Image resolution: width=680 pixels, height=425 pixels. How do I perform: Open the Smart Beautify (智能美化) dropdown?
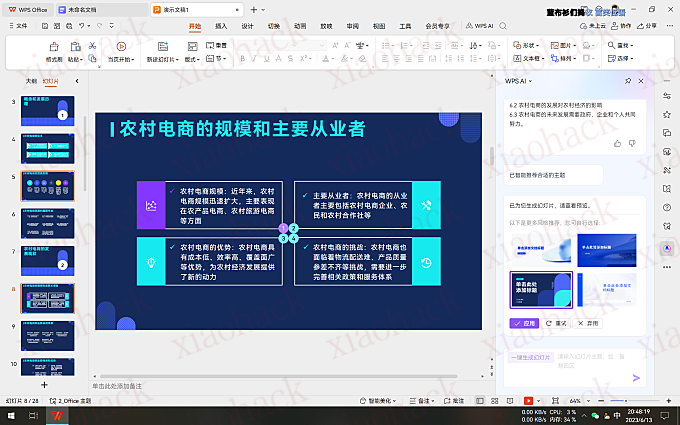[378, 401]
